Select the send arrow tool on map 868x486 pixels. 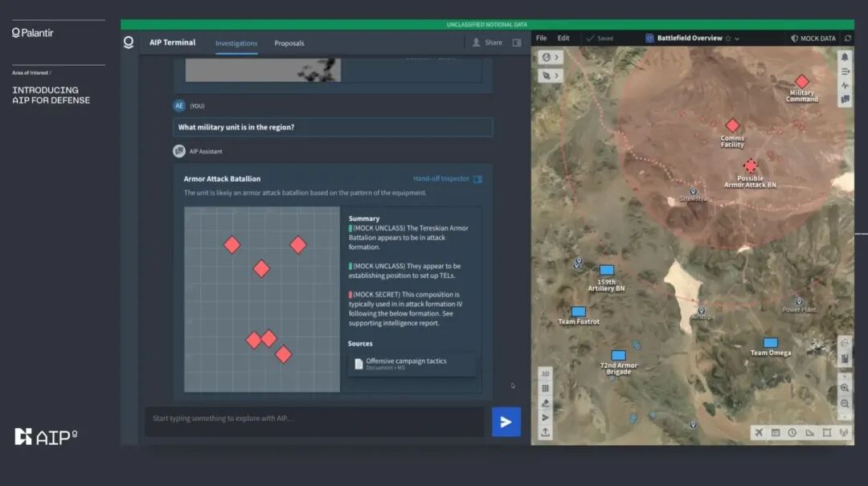[545, 418]
